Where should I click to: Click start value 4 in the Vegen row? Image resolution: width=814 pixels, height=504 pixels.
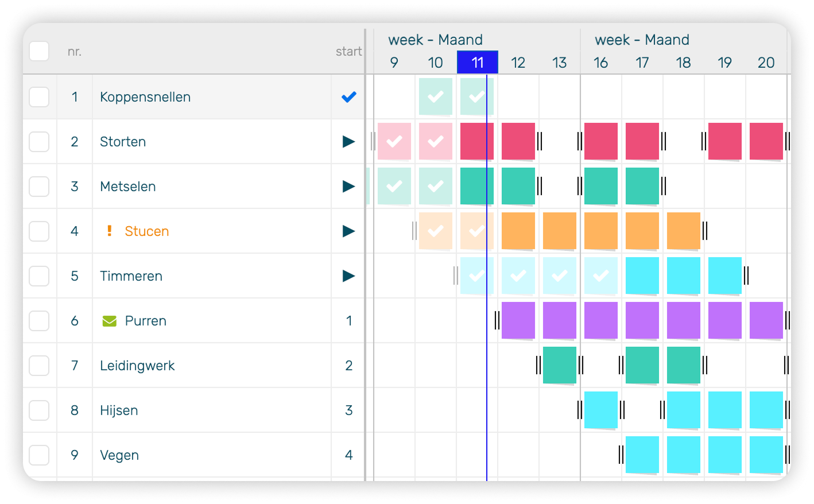[x=349, y=455]
